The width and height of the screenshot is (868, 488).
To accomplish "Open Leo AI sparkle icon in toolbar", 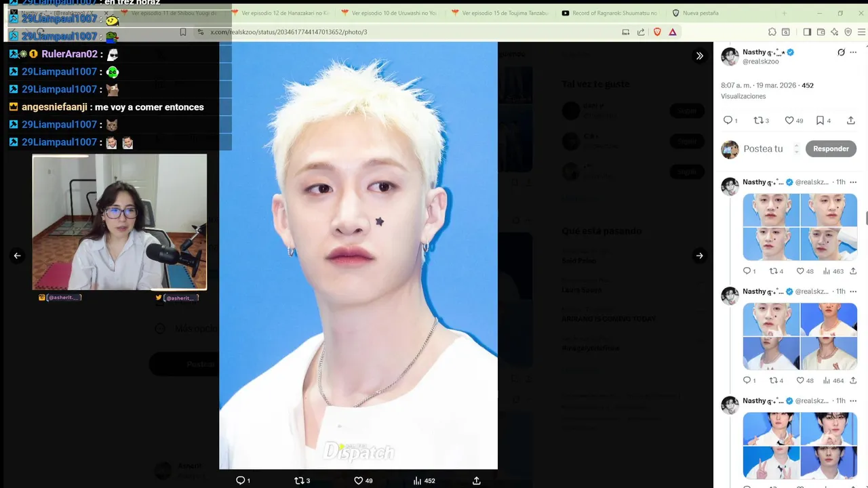I will [835, 32].
